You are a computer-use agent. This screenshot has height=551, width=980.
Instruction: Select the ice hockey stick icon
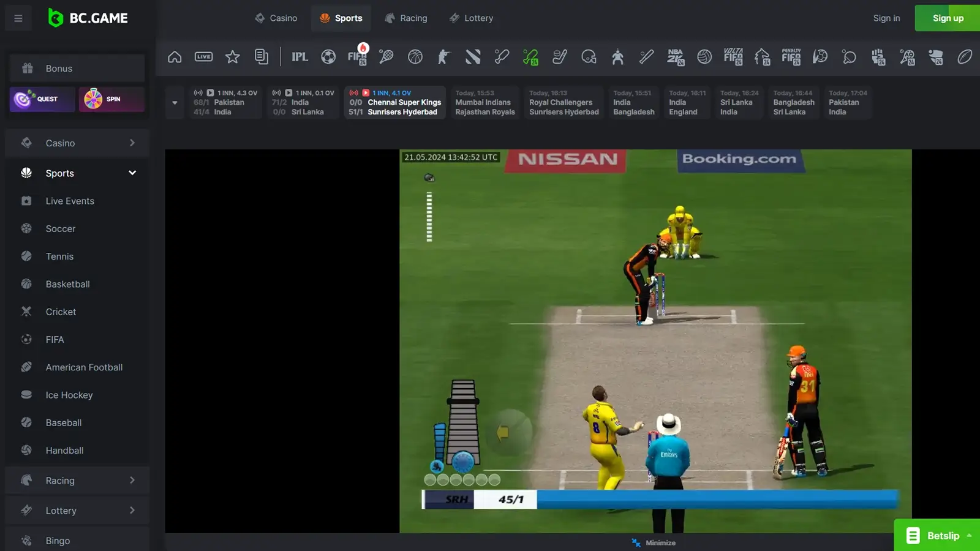click(559, 57)
